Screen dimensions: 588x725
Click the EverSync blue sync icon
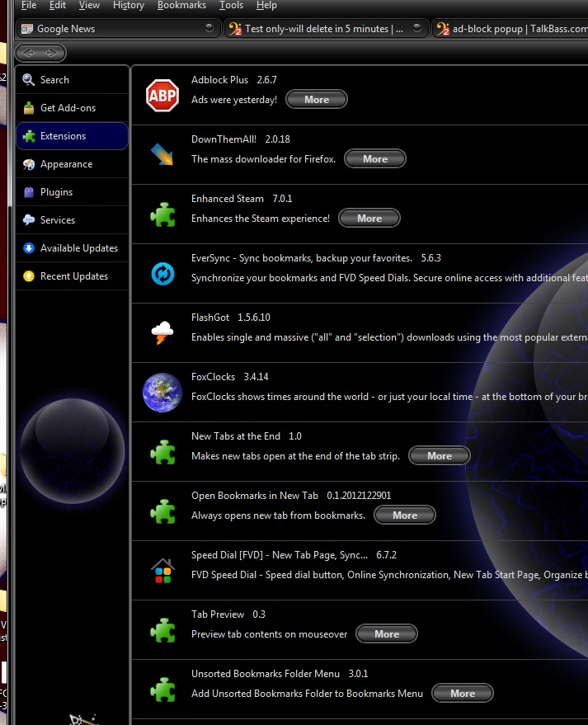[x=162, y=274]
